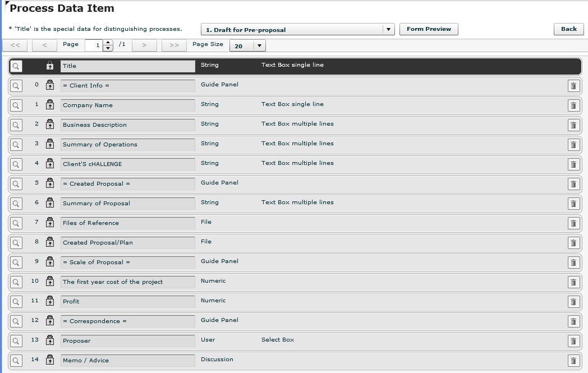Image resolution: width=588 pixels, height=373 pixels.
Task: Edit the Proposer name field
Action: pos(128,341)
